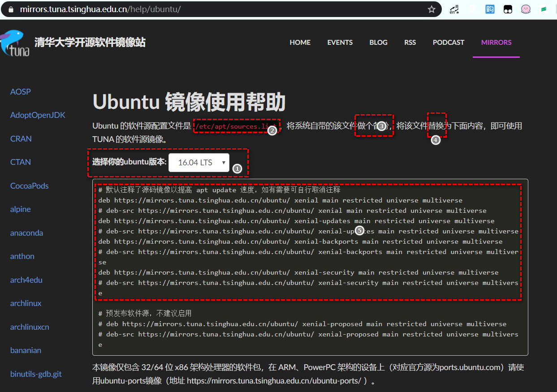The image size is (557, 392).
Task: Open archlinux mirror help link
Action: click(x=26, y=303)
